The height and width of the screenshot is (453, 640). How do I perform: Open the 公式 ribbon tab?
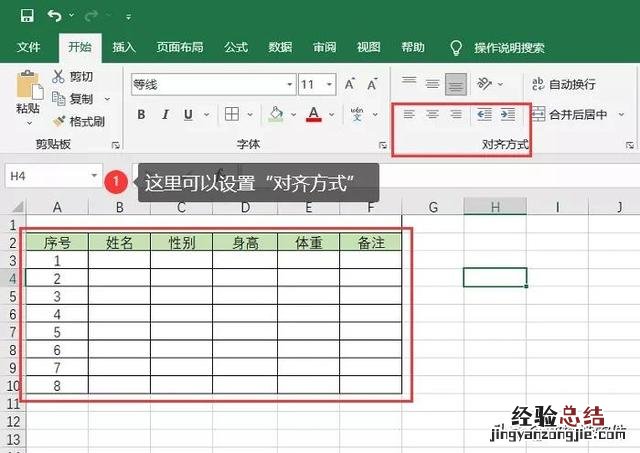236,47
